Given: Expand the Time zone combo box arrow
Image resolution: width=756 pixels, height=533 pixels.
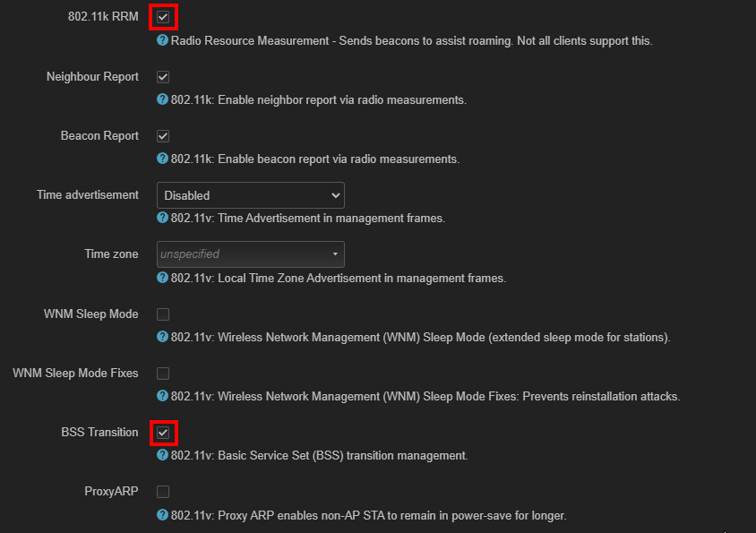Looking at the screenshot, I should (335, 254).
